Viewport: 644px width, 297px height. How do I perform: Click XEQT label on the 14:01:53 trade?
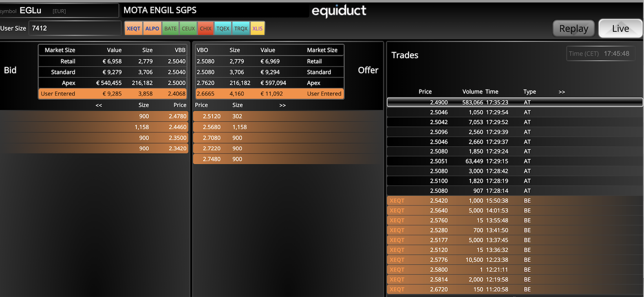tap(397, 211)
